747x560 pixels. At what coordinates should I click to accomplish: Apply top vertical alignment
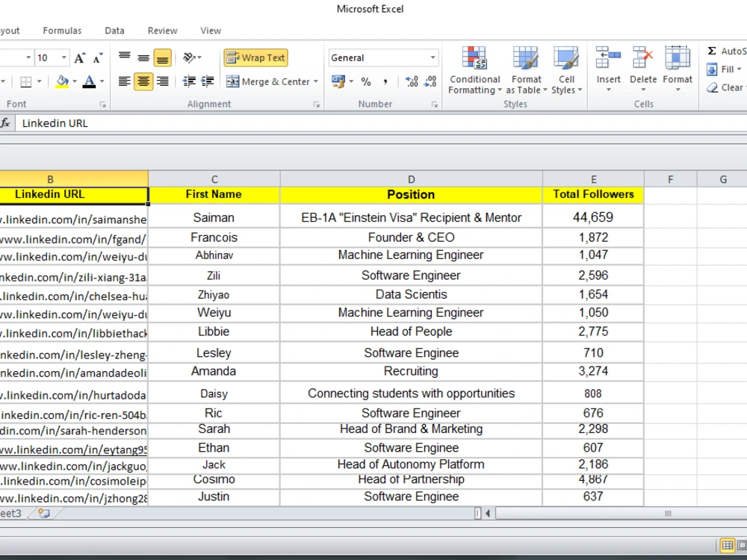click(124, 57)
